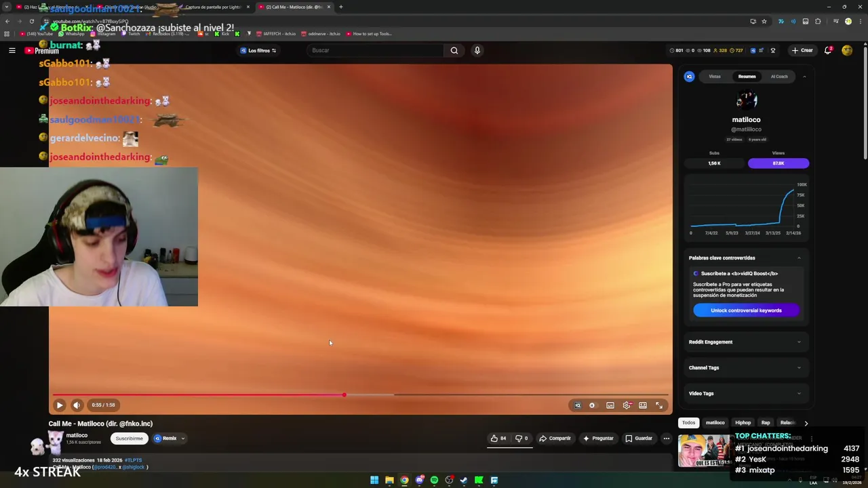Click the vidIQ round logo in side panel
The height and width of the screenshot is (488, 868).
tap(689, 77)
